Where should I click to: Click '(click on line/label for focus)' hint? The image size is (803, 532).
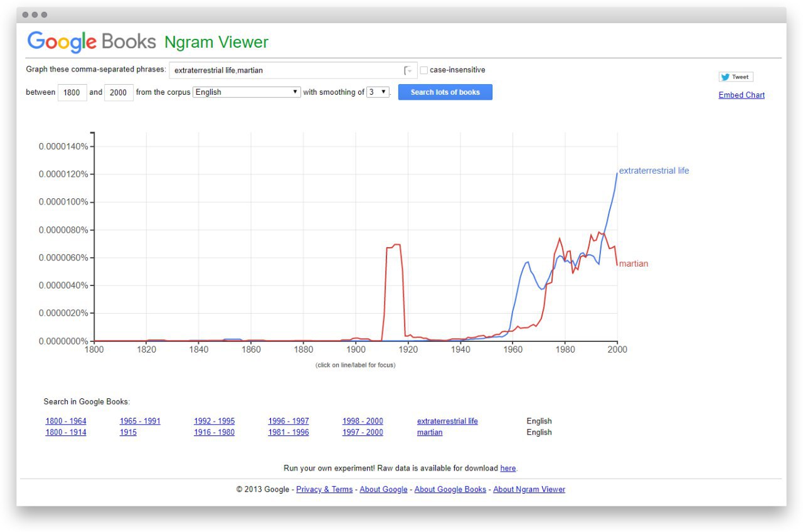[x=356, y=365]
